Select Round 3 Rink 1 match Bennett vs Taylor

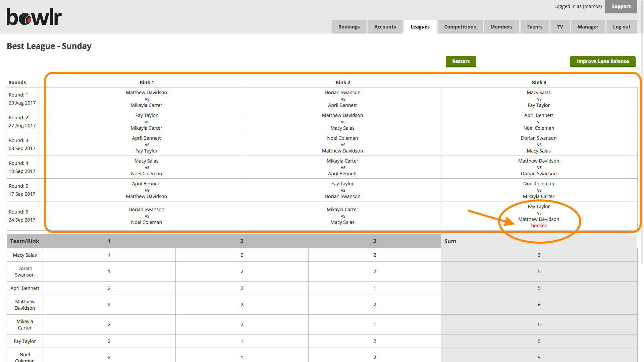[147, 144]
